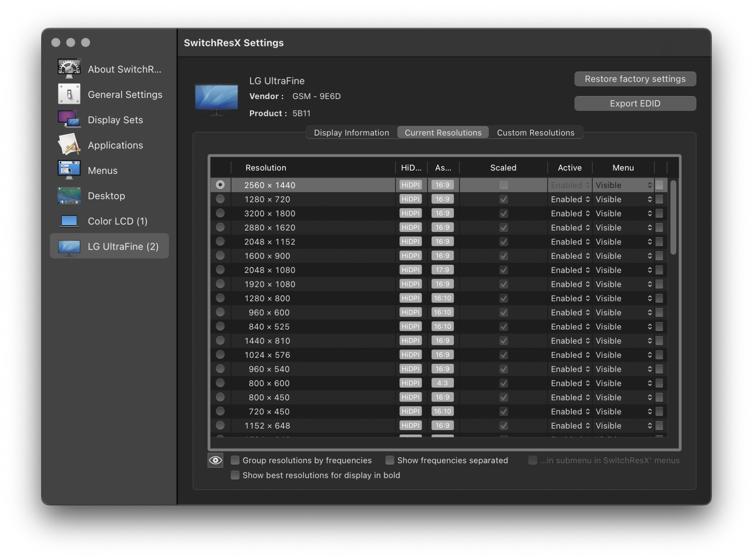This screenshot has width=753, height=560.
Task: Toggle Group resolutions by frequencies checkbox
Action: click(235, 460)
